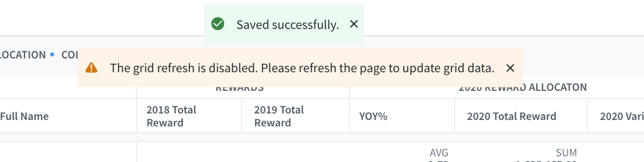Click the AVG label under YOY%
Screen dimensions: 644x162
(439, 153)
